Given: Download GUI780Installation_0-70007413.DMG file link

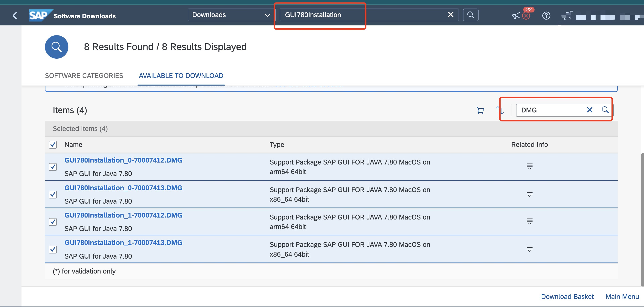Looking at the screenshot, I should pos(123,188).
